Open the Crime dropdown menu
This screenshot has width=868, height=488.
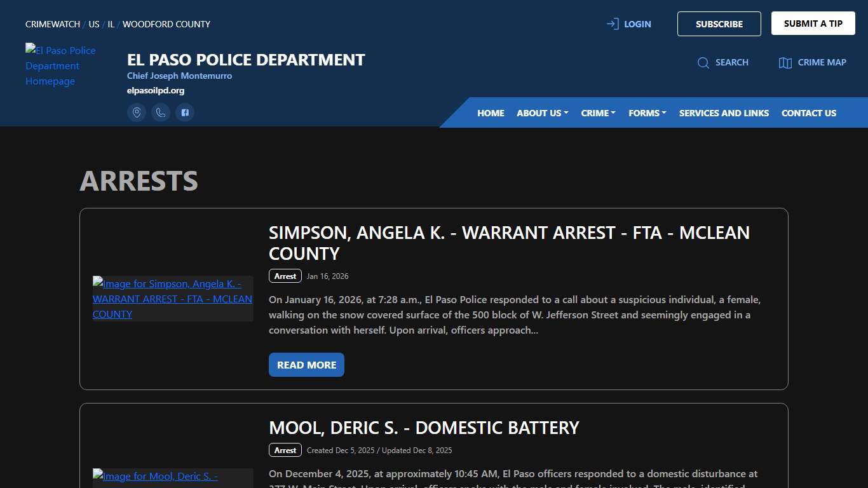tap(597, 112)
